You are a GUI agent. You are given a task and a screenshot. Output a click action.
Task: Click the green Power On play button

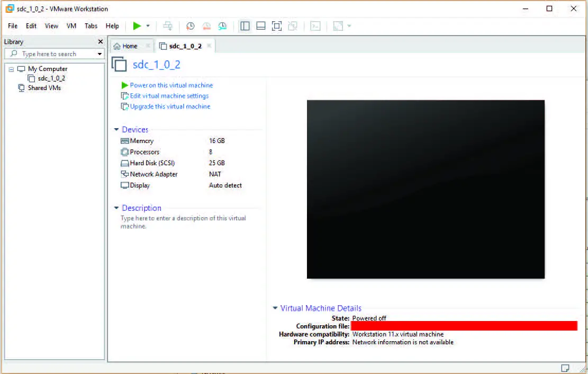point(137,26)
